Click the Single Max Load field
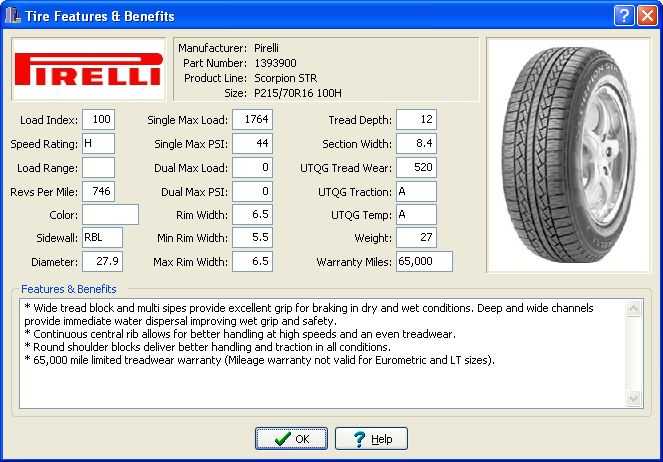The width and height of the screenshot is (663, 462). click(253, 120)
